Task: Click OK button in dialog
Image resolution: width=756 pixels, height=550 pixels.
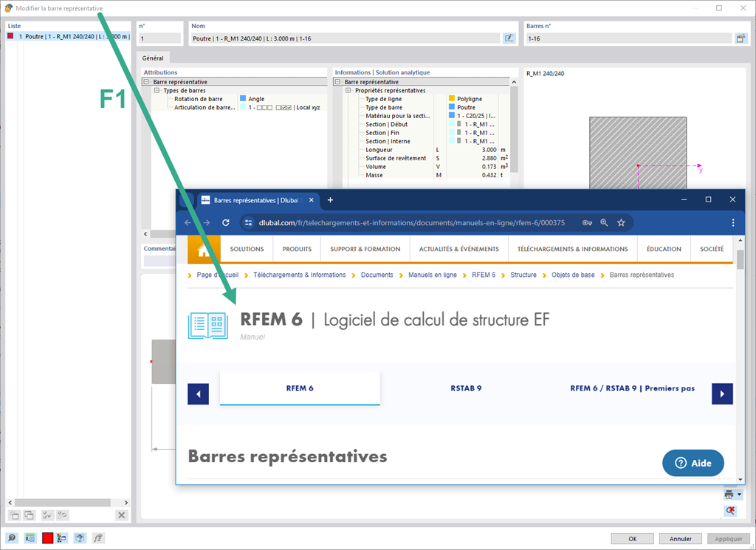Action: pyautogui.click(x=633, y=539)
